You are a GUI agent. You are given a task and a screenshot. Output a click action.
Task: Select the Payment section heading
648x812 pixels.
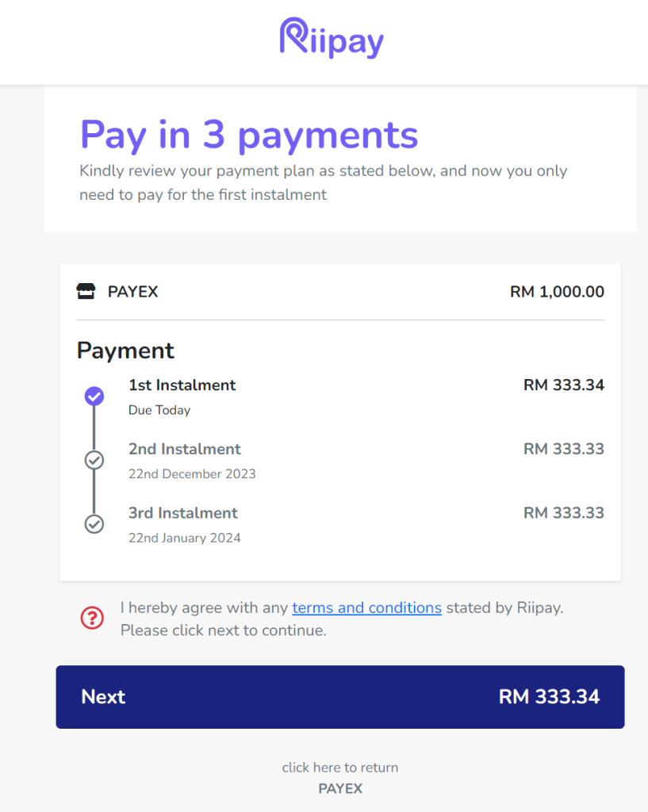125,350
